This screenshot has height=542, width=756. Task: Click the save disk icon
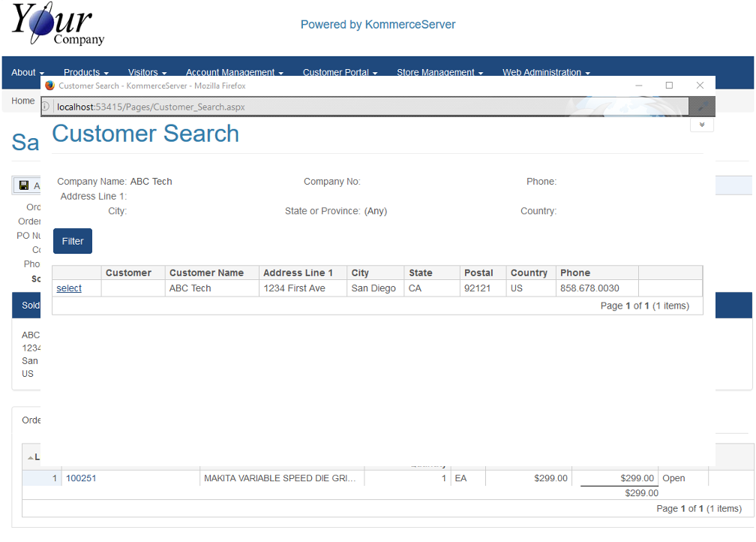[24, 185]
